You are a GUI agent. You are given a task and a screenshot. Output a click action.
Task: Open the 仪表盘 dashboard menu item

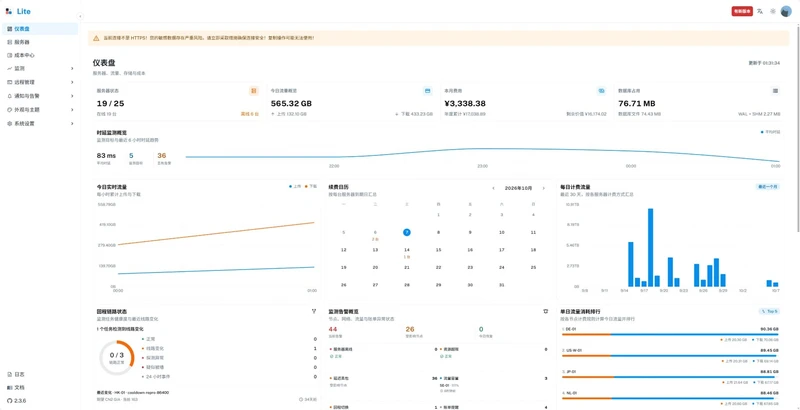click(40, 29)
